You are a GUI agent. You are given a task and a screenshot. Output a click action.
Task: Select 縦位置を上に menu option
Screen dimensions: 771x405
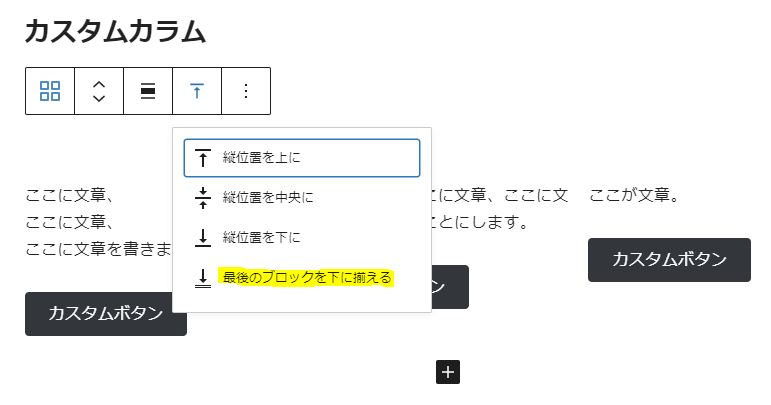click(302, 158)
